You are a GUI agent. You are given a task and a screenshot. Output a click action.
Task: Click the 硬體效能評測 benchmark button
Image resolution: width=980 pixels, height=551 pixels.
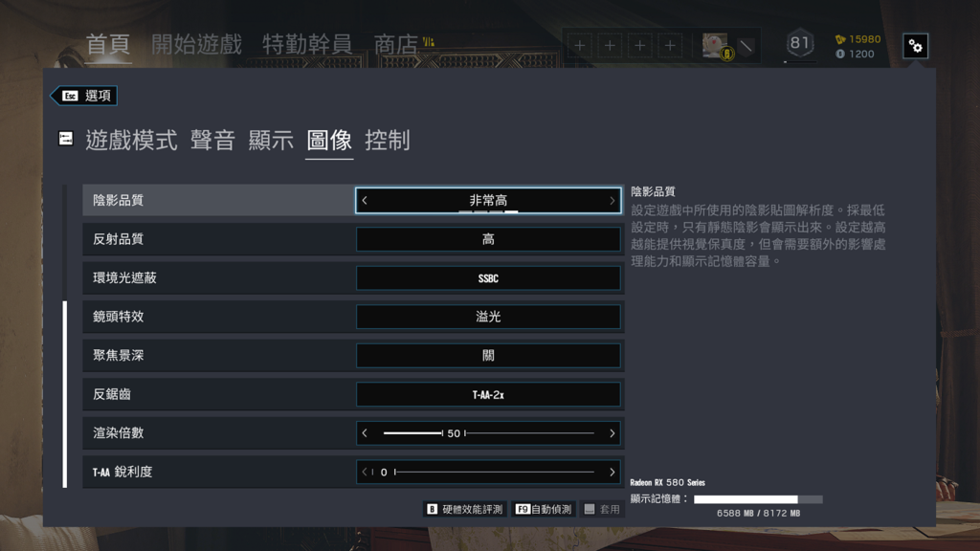pyautogui.click(x=464, y=509)
